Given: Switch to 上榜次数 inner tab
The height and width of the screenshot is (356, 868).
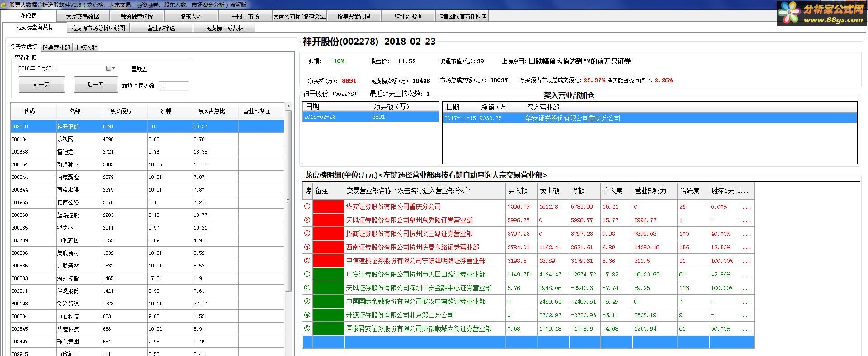Looking at the screenshot, I should 86,47.
